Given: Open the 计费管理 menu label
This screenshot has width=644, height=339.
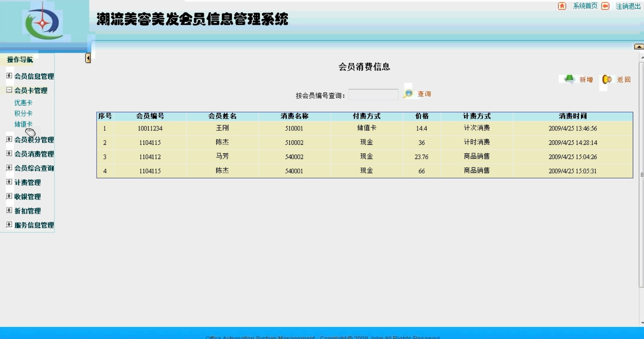Looking at the screenshot, I should 27,183.
